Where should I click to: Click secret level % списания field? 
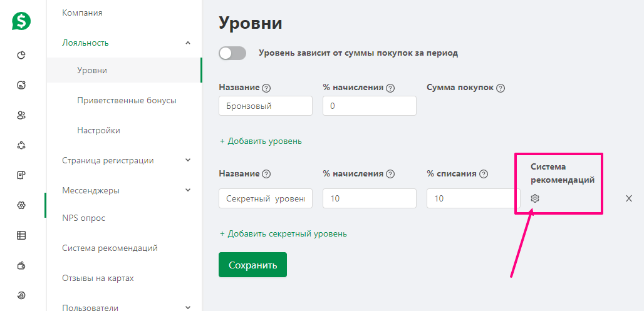474,198
